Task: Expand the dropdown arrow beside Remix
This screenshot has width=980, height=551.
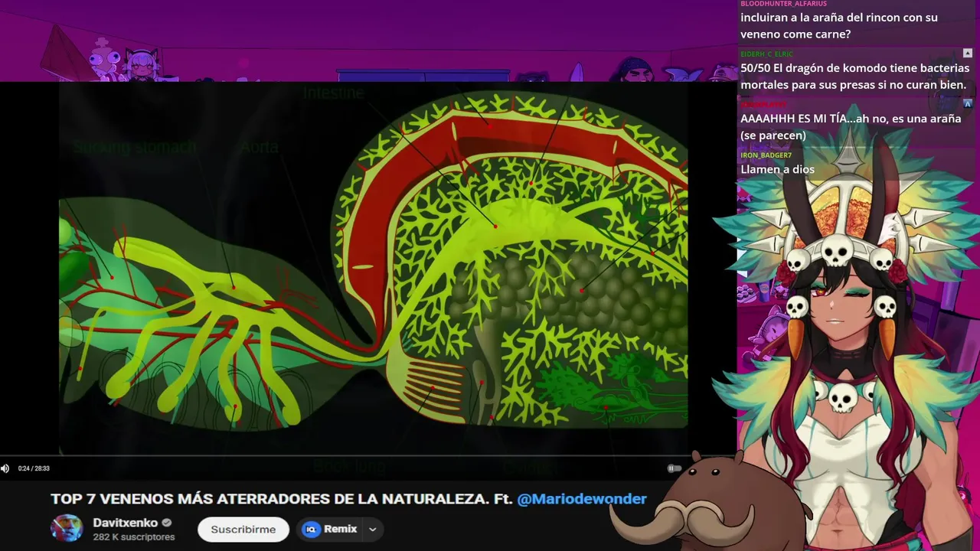Action: click(373, 529)
